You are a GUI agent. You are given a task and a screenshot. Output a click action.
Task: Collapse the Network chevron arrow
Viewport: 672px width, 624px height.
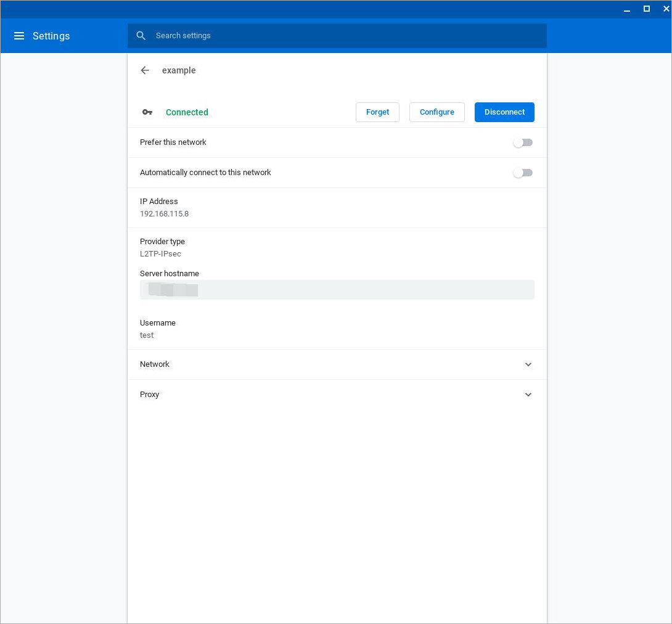[x=528, y=364]
